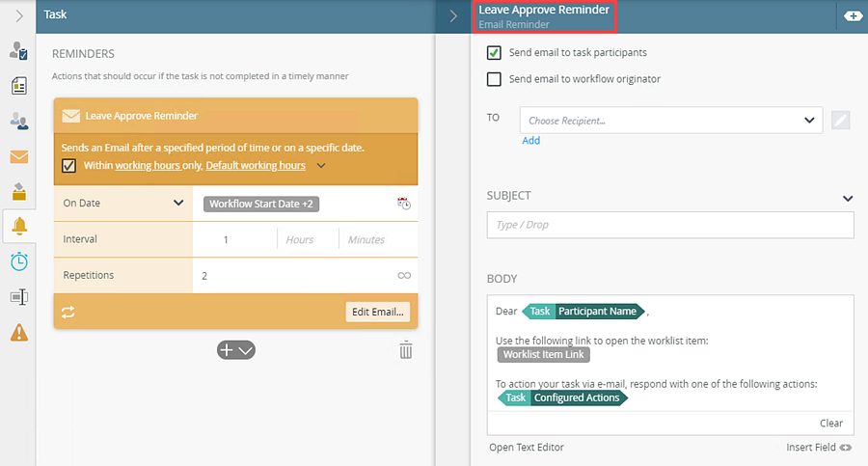Click the Repetitions value field
The height and width of the screenshot is (466, 868).
tap(292, 275)
